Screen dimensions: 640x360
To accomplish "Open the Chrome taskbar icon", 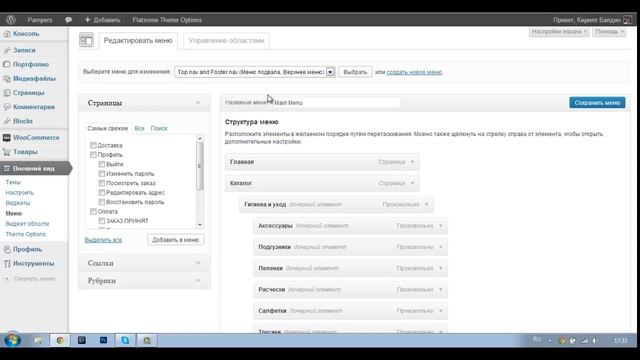I will click(x=60, y=340).
